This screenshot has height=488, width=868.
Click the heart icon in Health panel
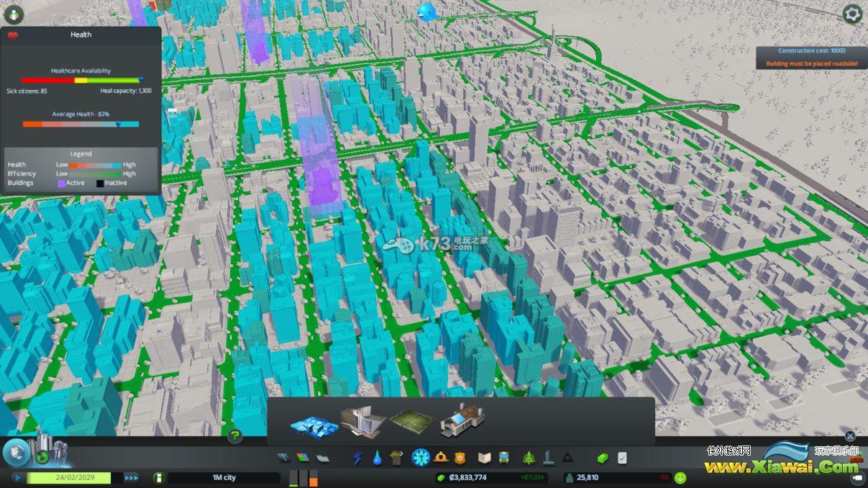12,35
